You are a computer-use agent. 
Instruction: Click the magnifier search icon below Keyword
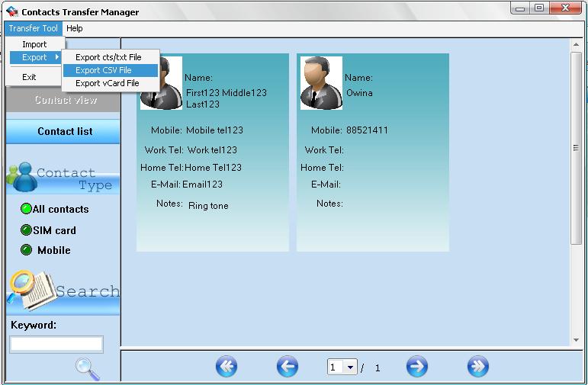88,369
